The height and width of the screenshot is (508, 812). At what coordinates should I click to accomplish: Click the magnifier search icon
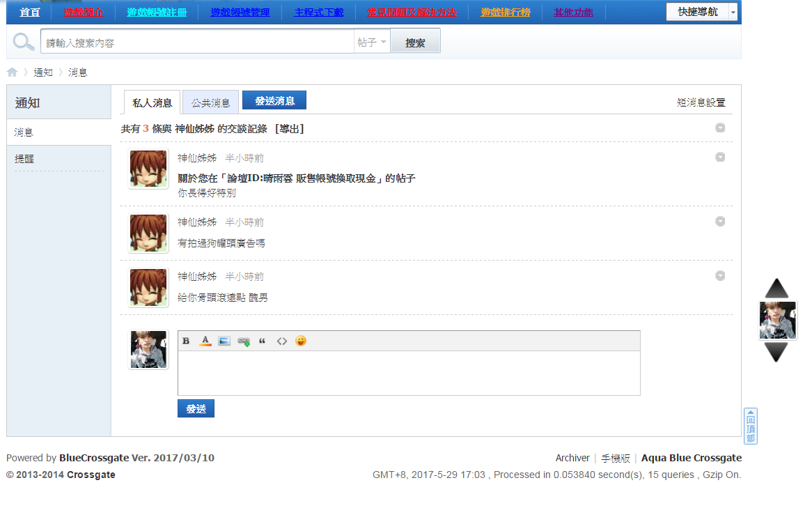pos(23,42)
